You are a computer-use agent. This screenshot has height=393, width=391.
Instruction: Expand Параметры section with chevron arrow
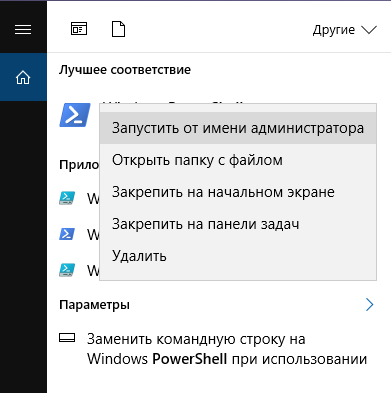pos(369,304)
